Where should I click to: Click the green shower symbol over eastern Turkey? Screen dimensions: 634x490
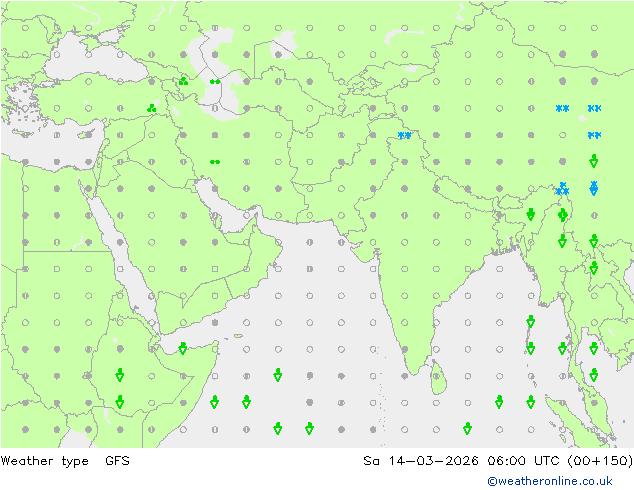(x=152, y=108)
